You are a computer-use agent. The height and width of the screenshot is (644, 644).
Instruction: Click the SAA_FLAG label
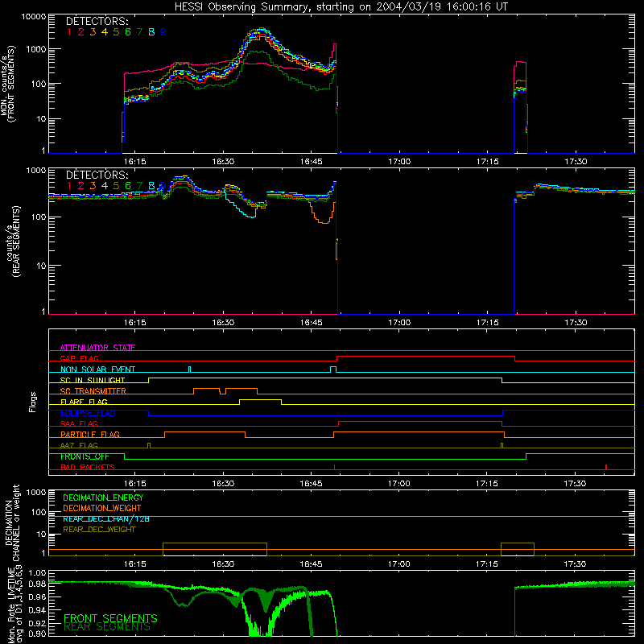tap(79, 423)
